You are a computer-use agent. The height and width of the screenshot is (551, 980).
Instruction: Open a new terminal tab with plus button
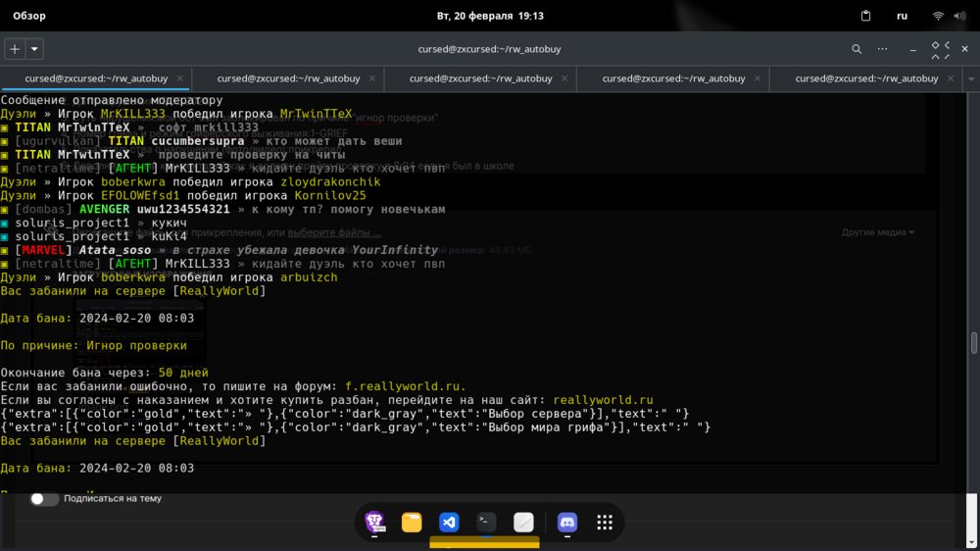coord(15,49)
